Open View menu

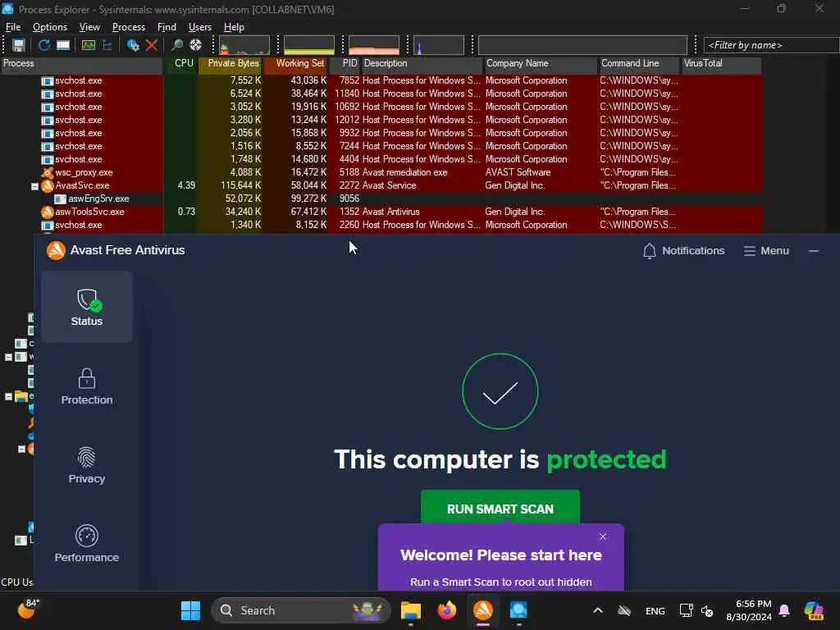(89, 27)
